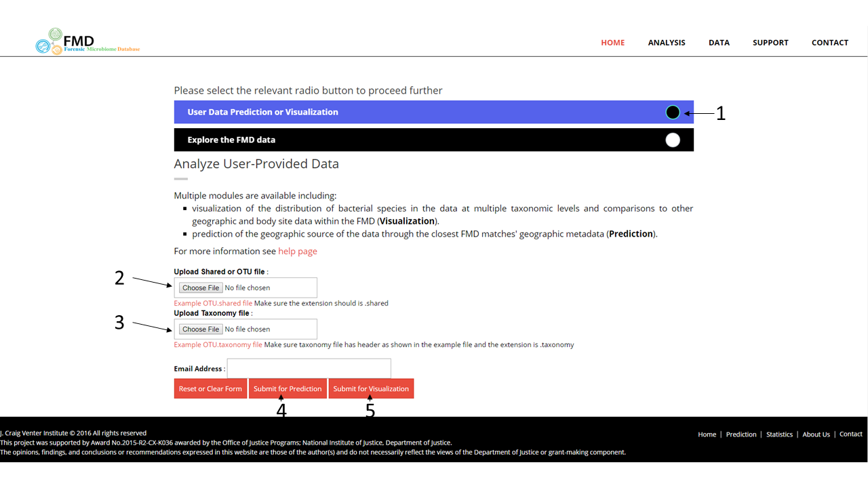The image size is (868, 488).
Task: Click Submit for Prediction button
Action: (288, 388)
